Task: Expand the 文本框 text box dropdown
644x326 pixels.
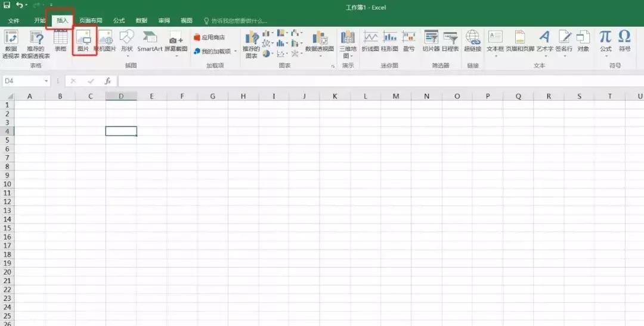Action: point(496,55)
